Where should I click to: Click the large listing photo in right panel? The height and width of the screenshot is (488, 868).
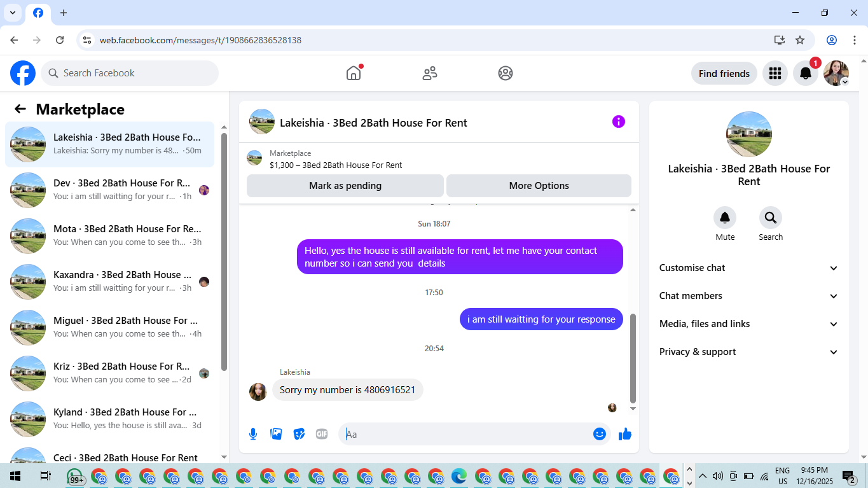click(x=749, y=134)
